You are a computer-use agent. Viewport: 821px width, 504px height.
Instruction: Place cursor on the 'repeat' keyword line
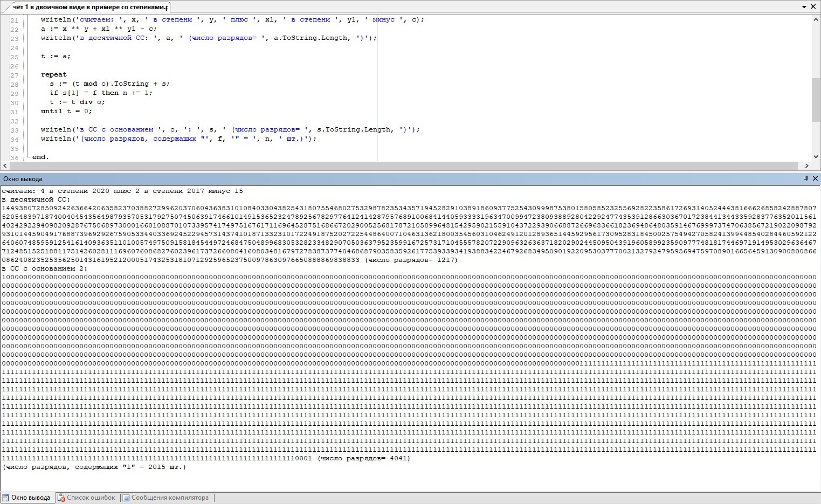coord(54,74)
